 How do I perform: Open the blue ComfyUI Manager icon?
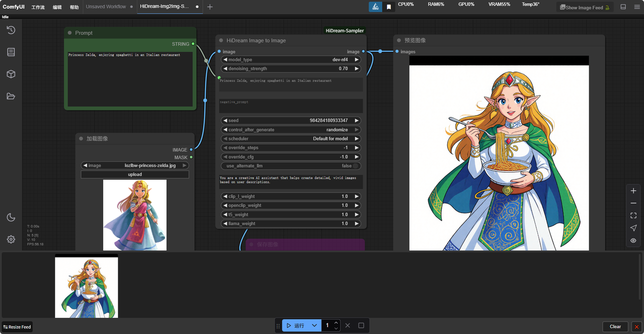point(375,7)
